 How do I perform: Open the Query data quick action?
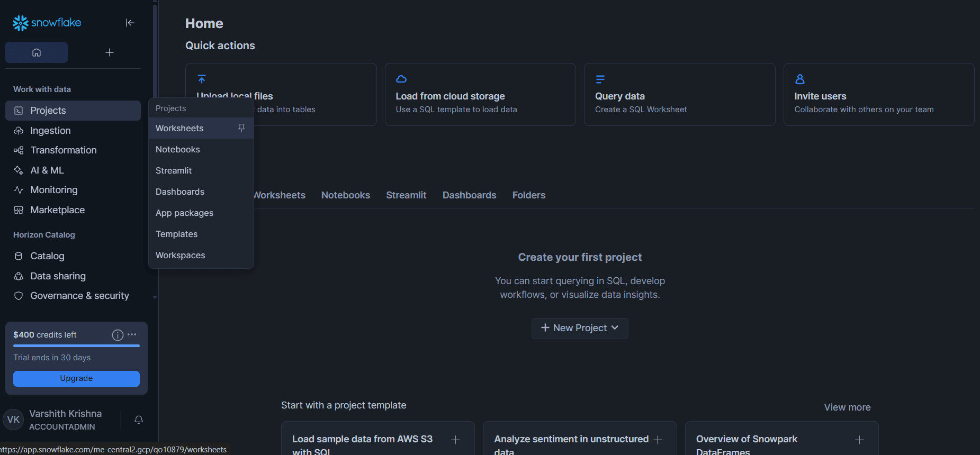coord(679,94)
